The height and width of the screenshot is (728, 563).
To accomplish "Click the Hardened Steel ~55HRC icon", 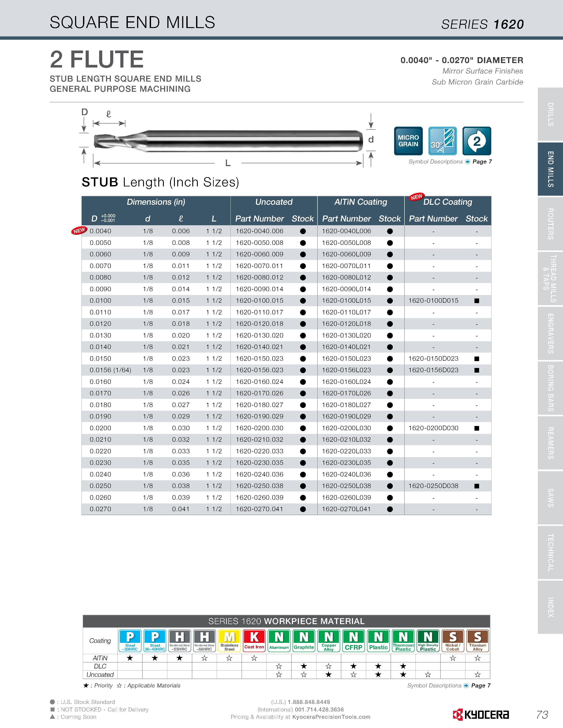I will tap(180, 641).
